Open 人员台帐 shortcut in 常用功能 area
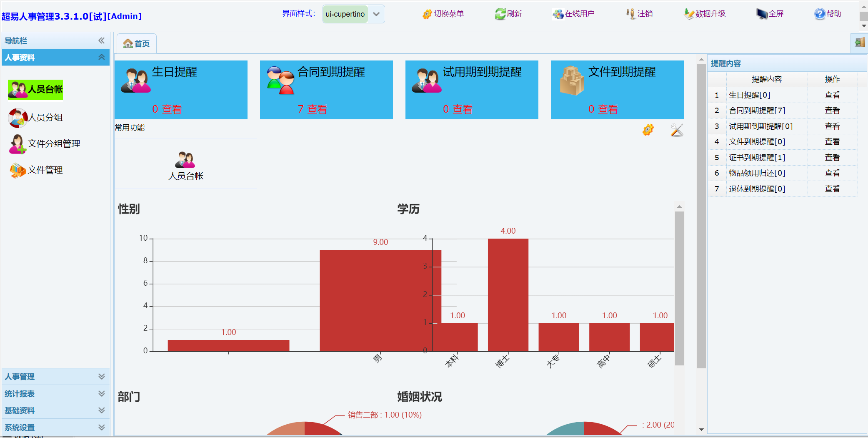 click(185, 166)
